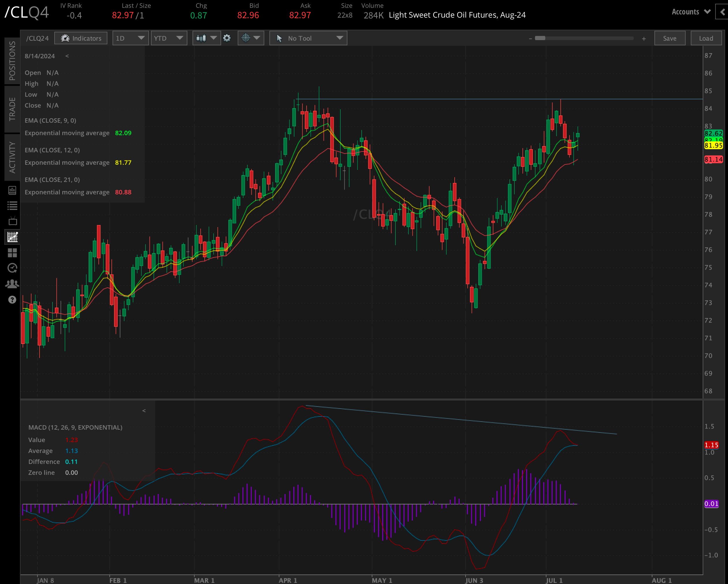Open the live media TV icon
Viewport: 728px width, 584px height.
[x=12, y=221]
